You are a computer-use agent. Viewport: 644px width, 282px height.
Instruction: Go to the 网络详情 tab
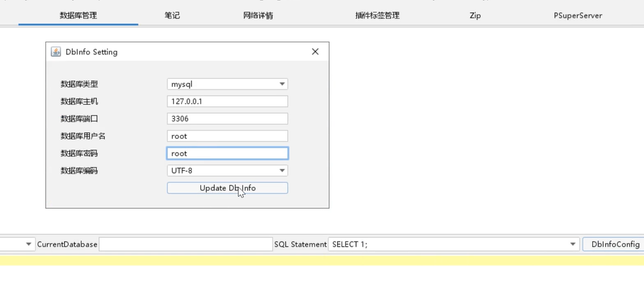coord(258,15)
